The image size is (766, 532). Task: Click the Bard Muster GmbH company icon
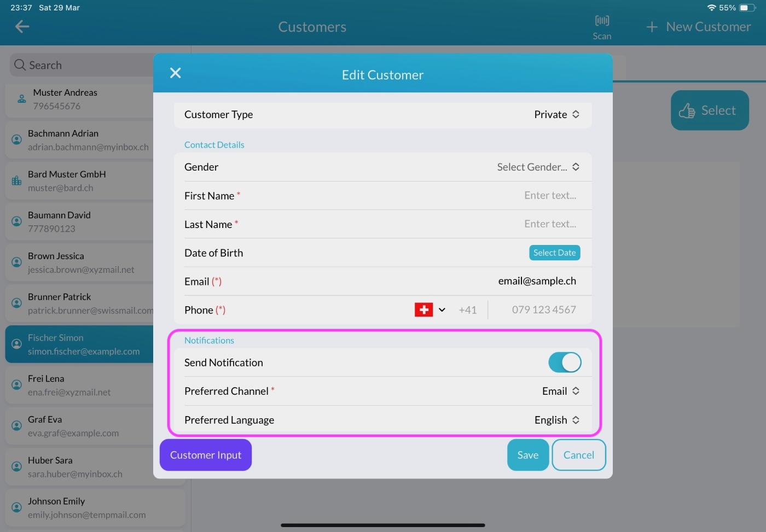click(x=17, y=181)
